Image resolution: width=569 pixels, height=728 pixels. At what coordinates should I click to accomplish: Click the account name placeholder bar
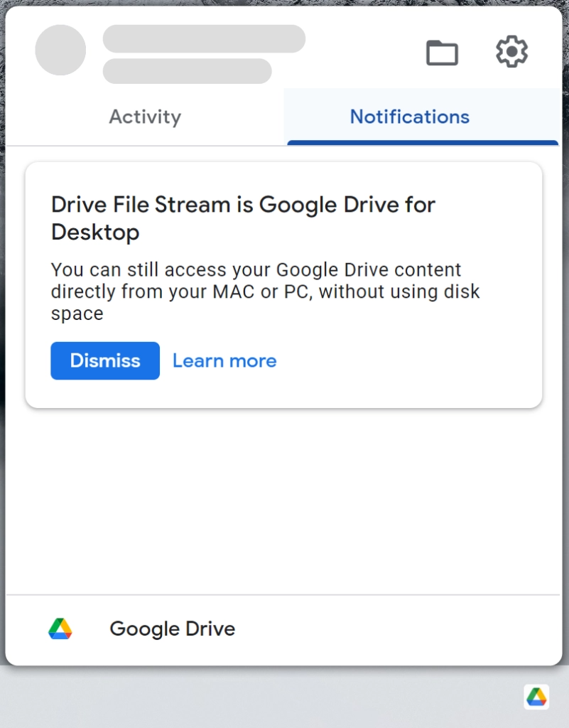(204, 39)
